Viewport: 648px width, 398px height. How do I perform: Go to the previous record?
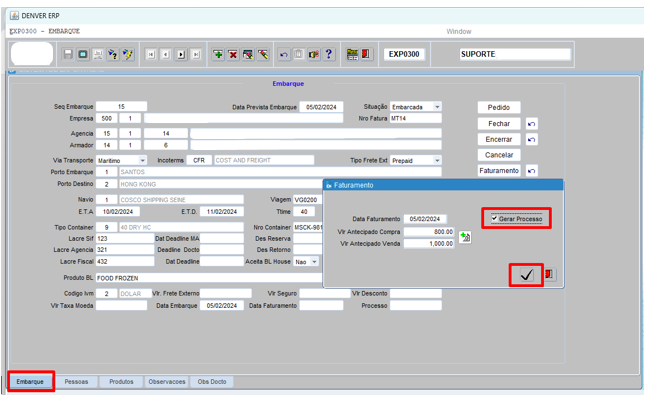click(166, 54)
